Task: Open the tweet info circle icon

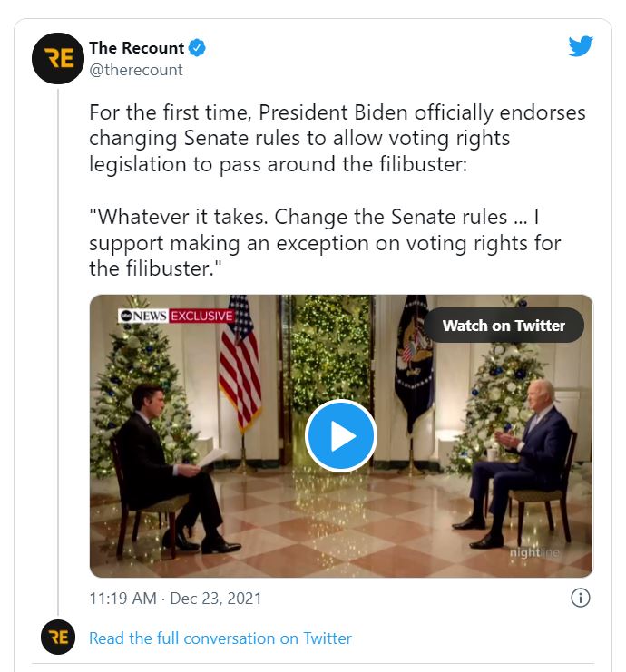Action: [581, 598]
